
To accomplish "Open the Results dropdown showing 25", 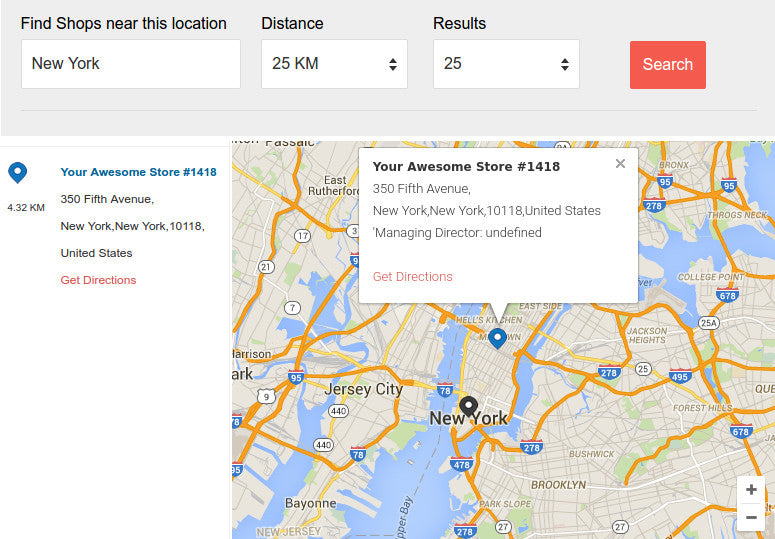I will pyautogui.click(x=506, y=64).
